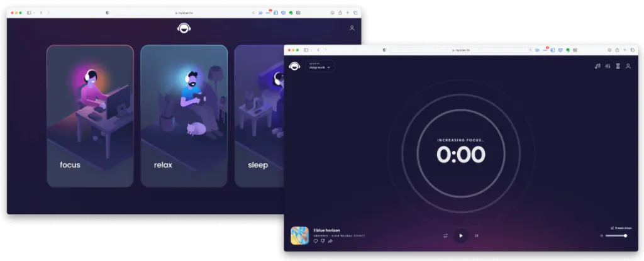Click the privacy shield icon in home window
The height and width of the screenshot is (261, 644).
[108, 13]
